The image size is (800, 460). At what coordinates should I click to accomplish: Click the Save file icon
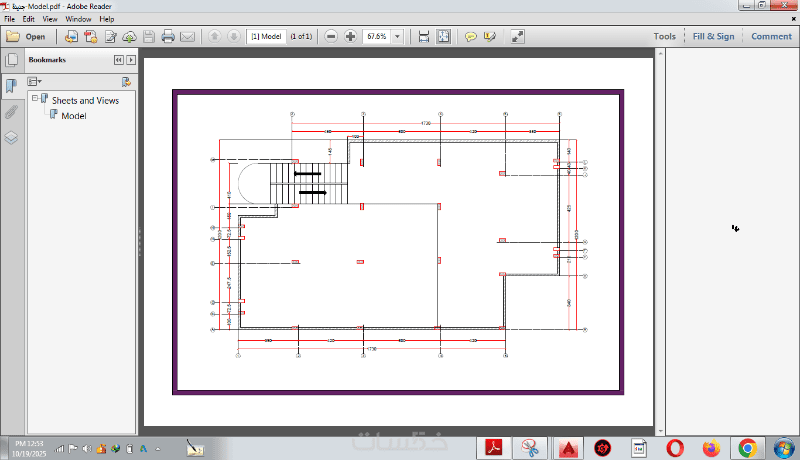pyautogui.click(x=149, y=36)
